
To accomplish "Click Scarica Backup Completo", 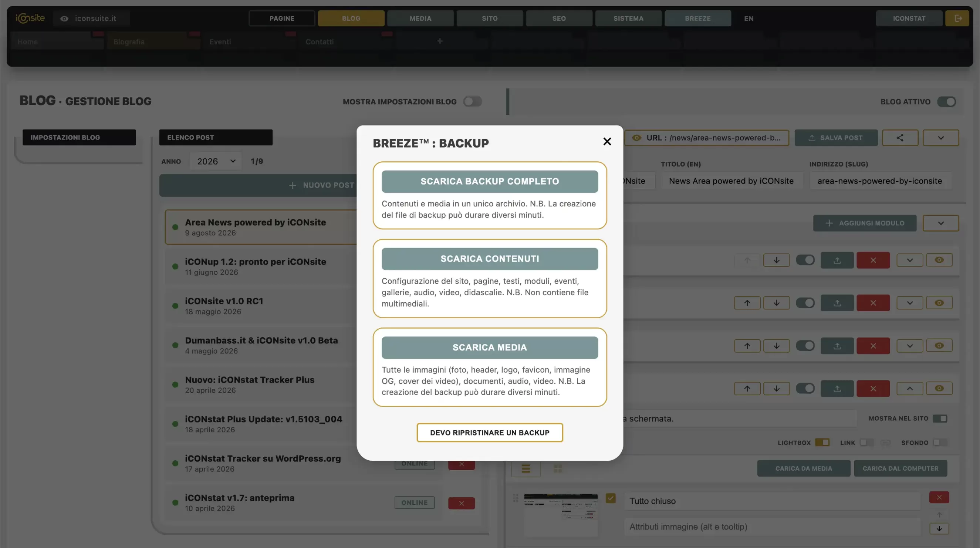I will [x=490, y=182].
